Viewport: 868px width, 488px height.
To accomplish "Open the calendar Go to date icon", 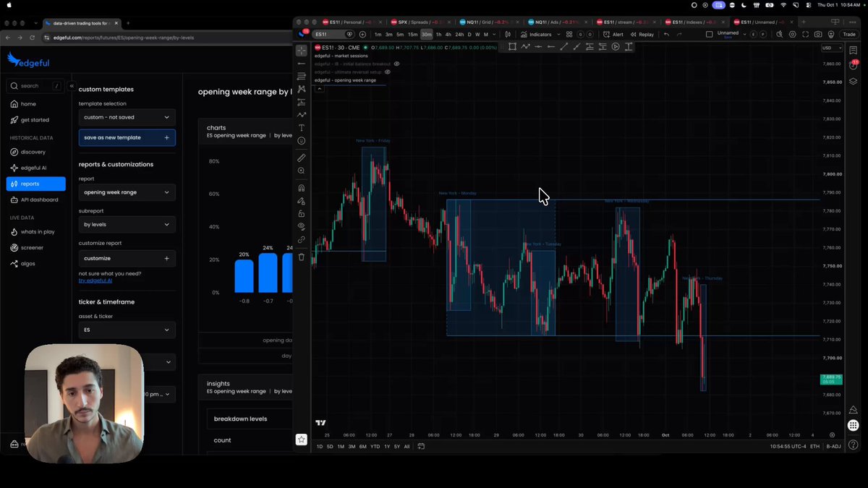I will (420, 446).
